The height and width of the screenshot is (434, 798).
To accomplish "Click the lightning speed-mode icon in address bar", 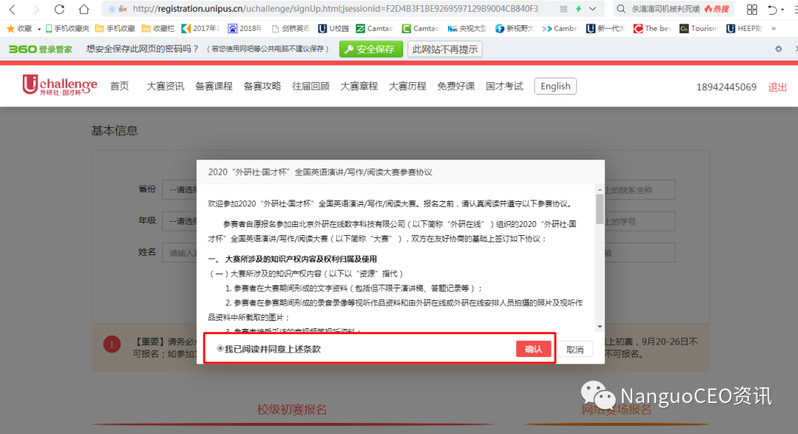I will pos(579,9).
